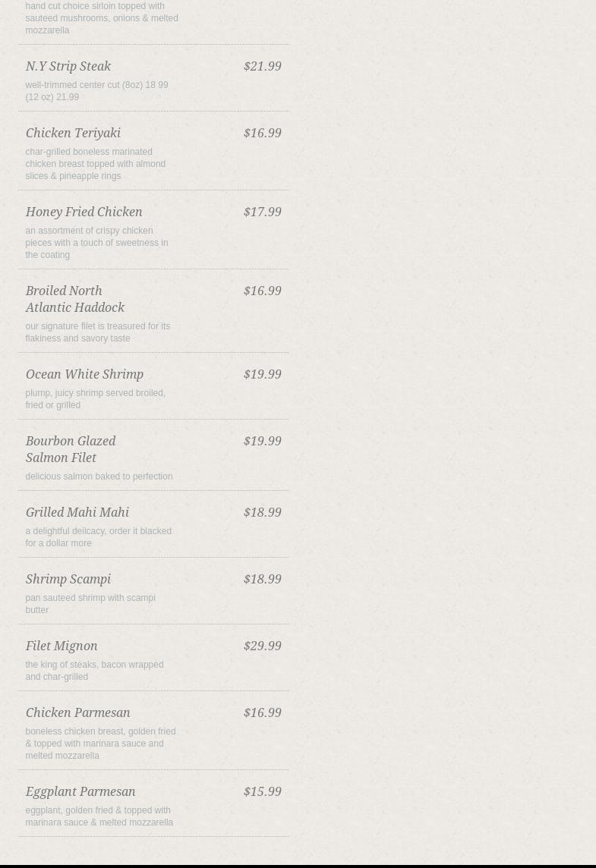The width and height of the screenshot is (596, 868).
Task: Click the Grilled Mahi Mahi item name
Action: 77,513
